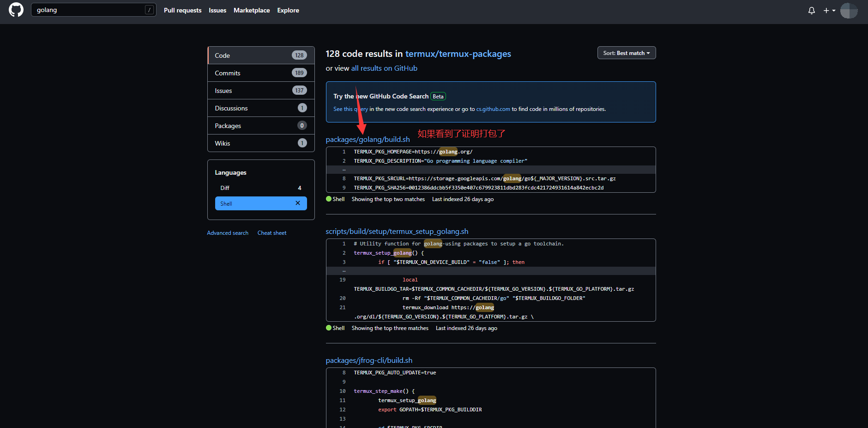The height and width of the screenshot is (428, 868).
Task: Select the Packages results filter
Action: point(261,126)
